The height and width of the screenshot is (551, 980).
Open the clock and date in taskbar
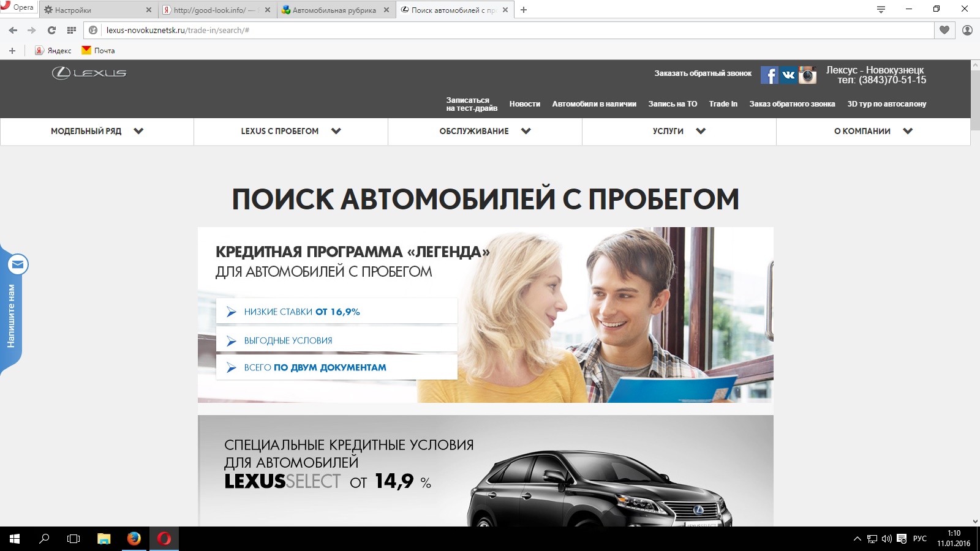click(954, 539)
